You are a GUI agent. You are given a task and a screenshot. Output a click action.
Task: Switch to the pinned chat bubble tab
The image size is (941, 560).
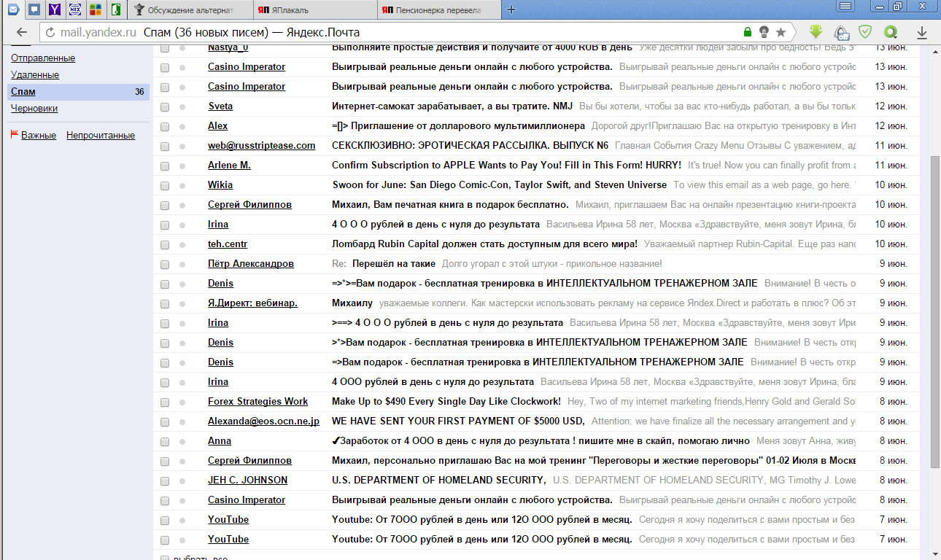pyautogui.click(x=34, y=9)
